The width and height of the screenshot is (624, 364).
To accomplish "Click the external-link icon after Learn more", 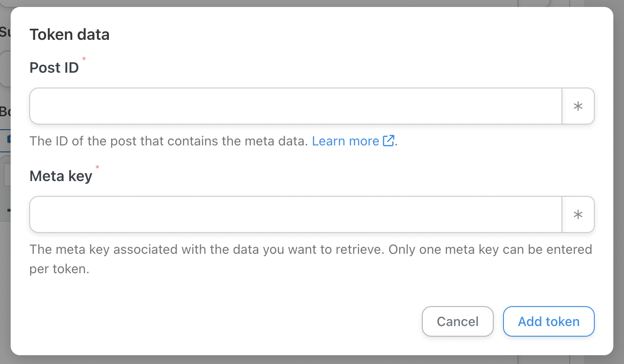I will pyautogui.click(x=388, y=141).
